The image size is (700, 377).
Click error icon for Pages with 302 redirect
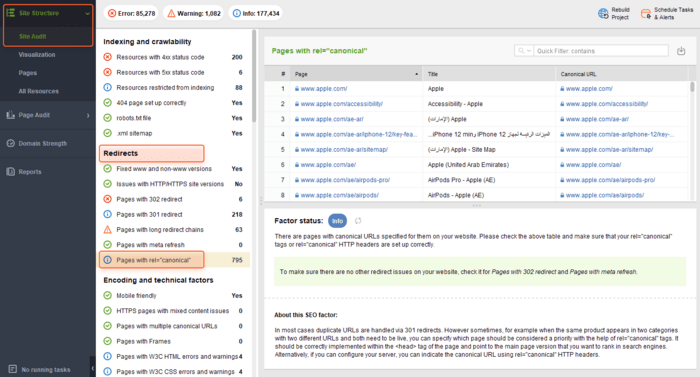click(108, 199)
